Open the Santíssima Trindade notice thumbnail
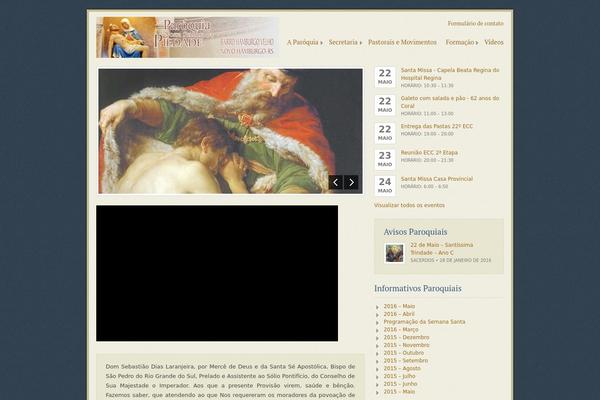The image size is (600, 400). coord(395,253)
